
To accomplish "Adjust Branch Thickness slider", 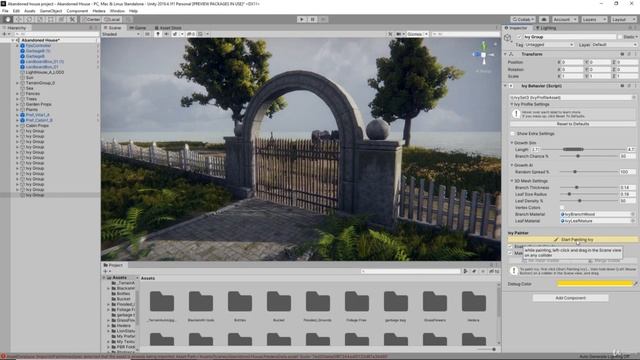I will tap(589, 187).
